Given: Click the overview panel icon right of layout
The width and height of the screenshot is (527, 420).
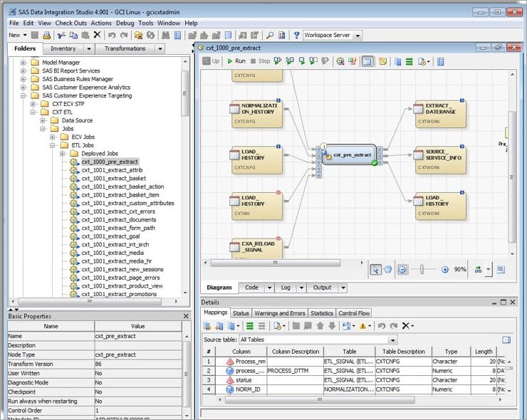Looking at the screenshot, I should (501, 270).
